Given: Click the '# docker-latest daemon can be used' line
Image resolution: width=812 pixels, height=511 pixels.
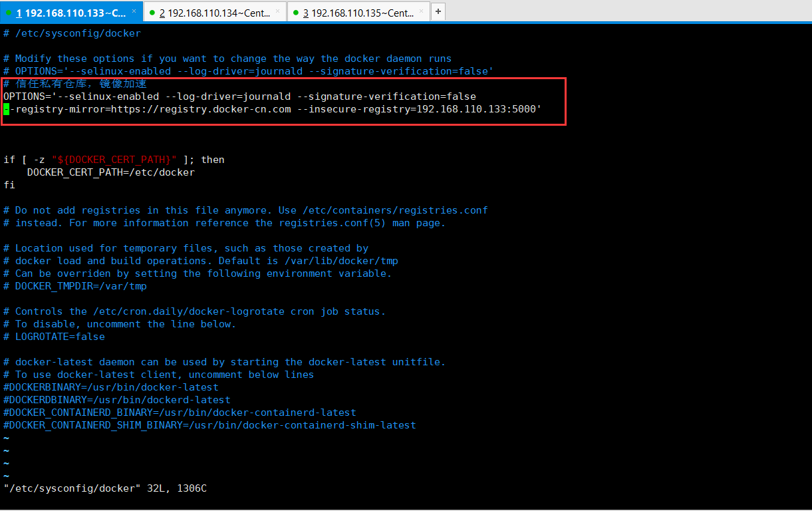Looking at the screenshot, I should click(x=225, y=362).
